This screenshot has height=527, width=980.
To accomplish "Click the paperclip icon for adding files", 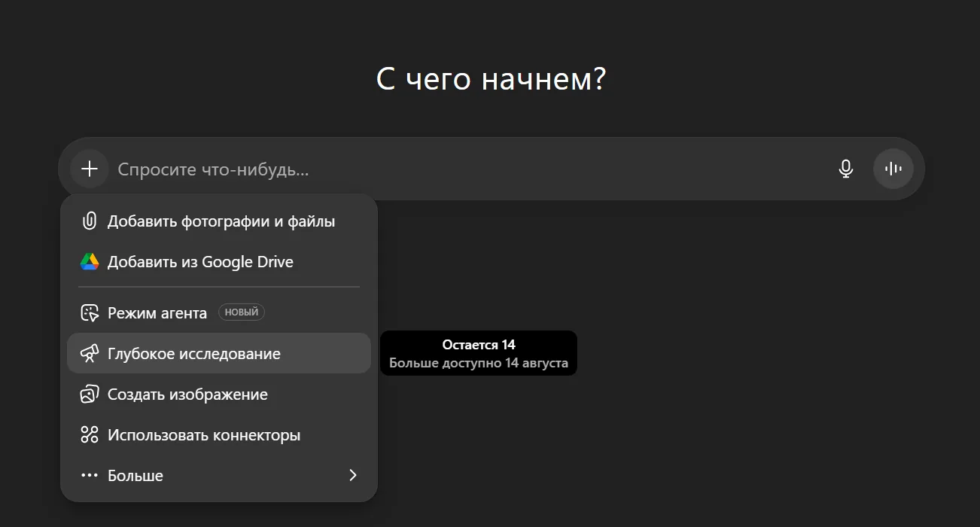I will click(90, 221).
